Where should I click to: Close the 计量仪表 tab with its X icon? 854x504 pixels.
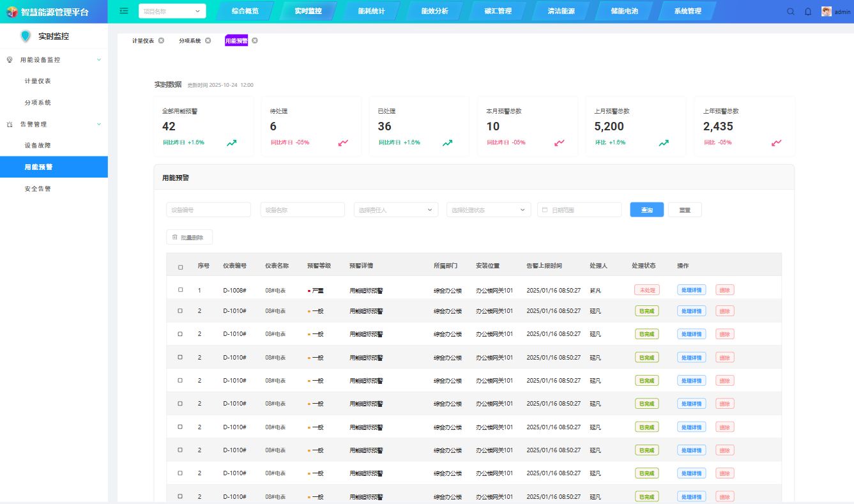pos(161,40)
